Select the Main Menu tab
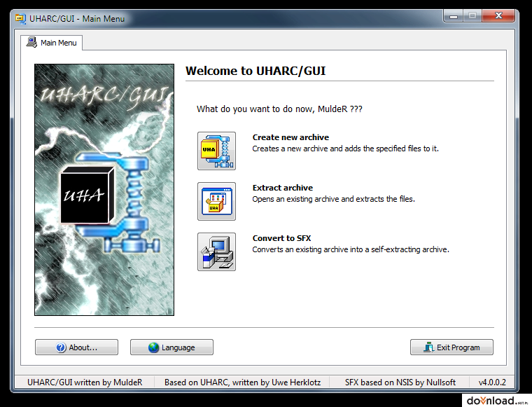The image size is (532, 407). pos(52,43)
